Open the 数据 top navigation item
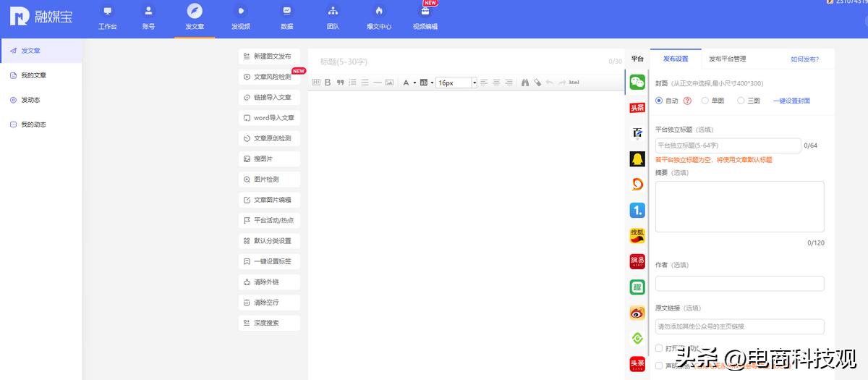Screen dimensions: 868x380 click(x=287, y=18)
